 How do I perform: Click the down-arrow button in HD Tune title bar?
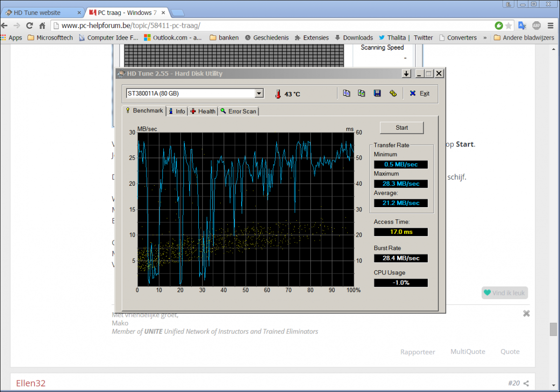pos(406,74)
